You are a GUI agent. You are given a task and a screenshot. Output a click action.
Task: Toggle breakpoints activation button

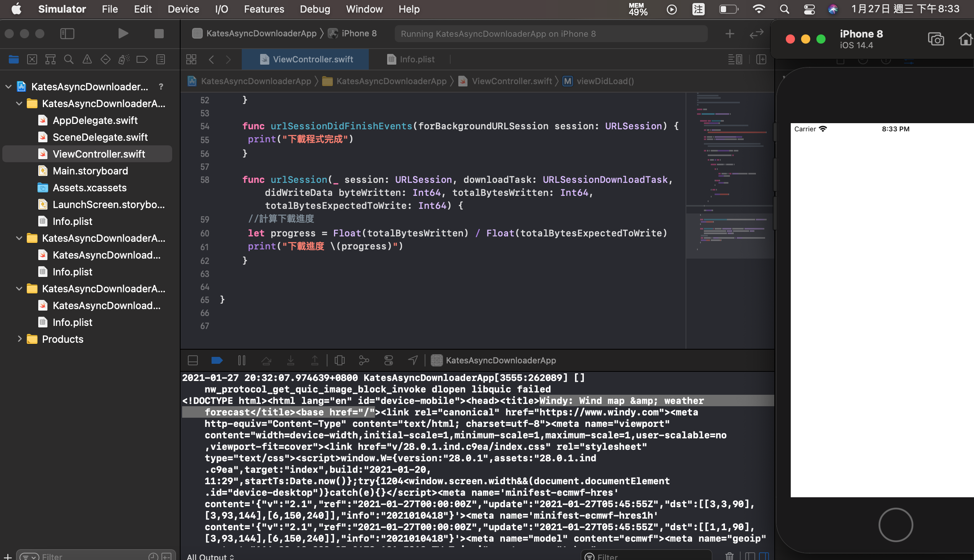[217, 360]
